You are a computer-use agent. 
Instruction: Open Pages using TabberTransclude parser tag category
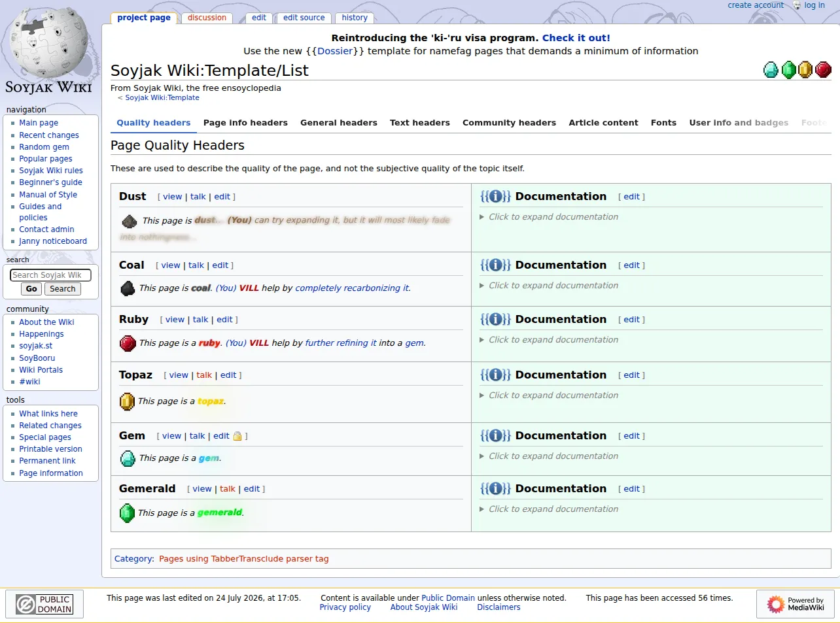pyautogui.click(x=244, y=559)
